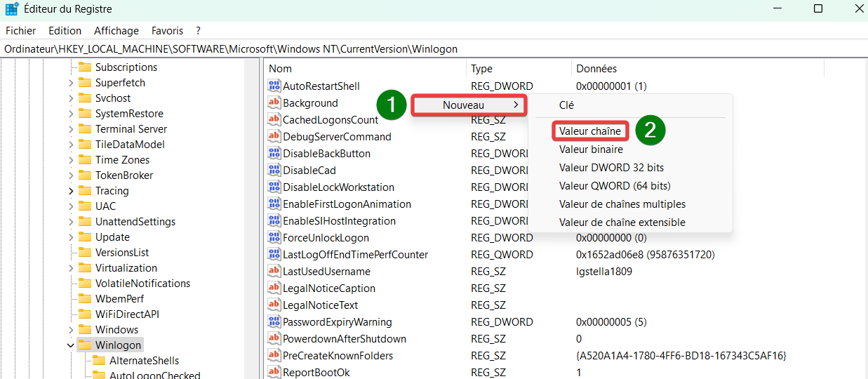Select the ReportBootOk value name
The height and width of the screenshot is (379, 868).
tap(316, 373)
